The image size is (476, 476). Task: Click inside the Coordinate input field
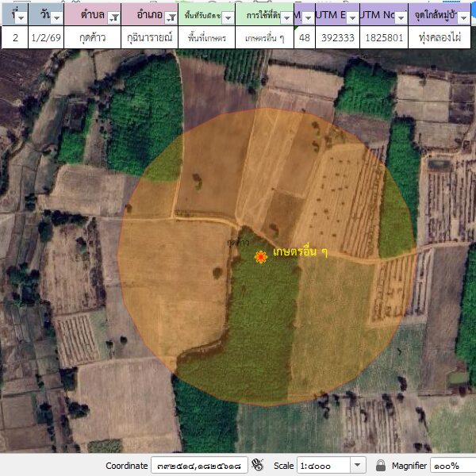[x=198, y=465]
